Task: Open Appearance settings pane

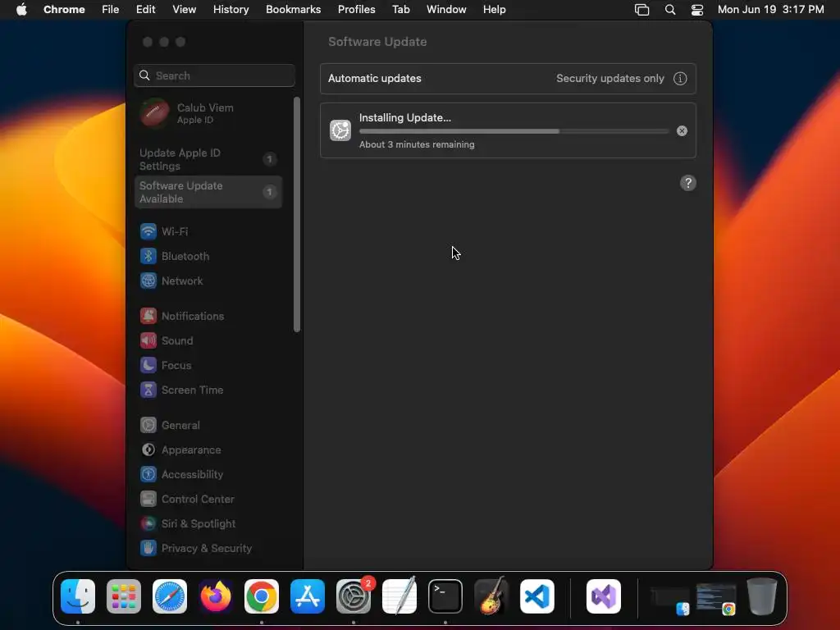Action: pos(180,450)
